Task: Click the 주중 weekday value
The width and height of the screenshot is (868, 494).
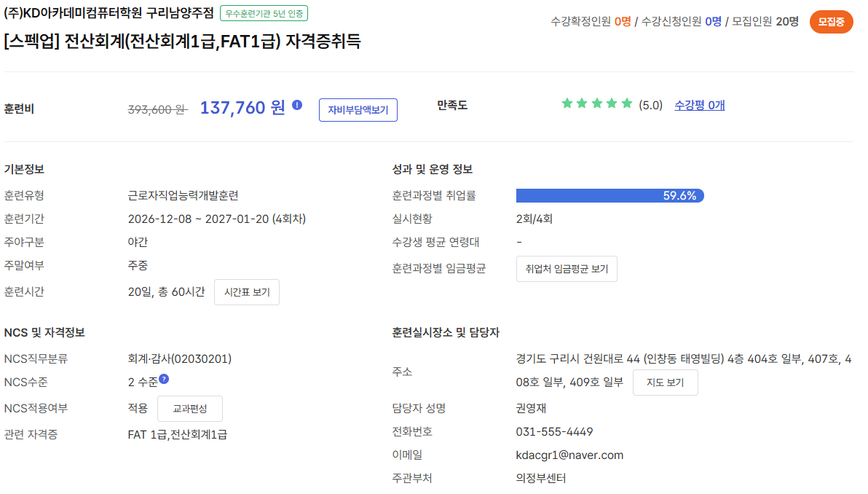Action: [138, 266]
